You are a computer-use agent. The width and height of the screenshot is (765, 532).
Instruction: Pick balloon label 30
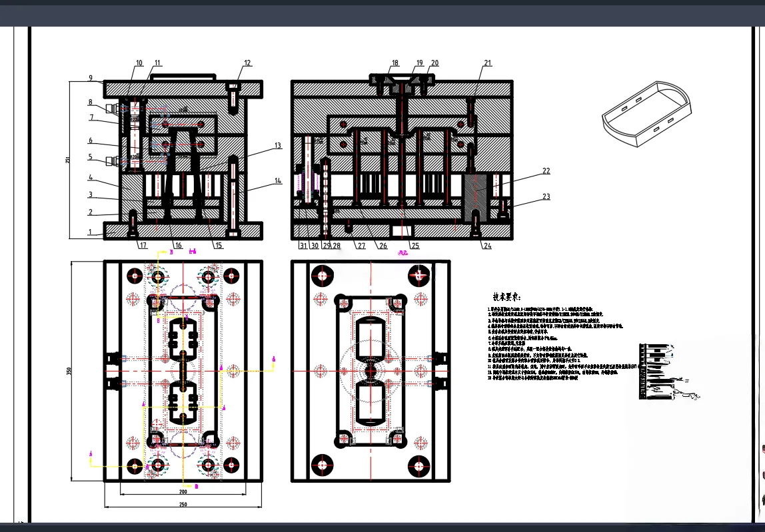(315, 246)
